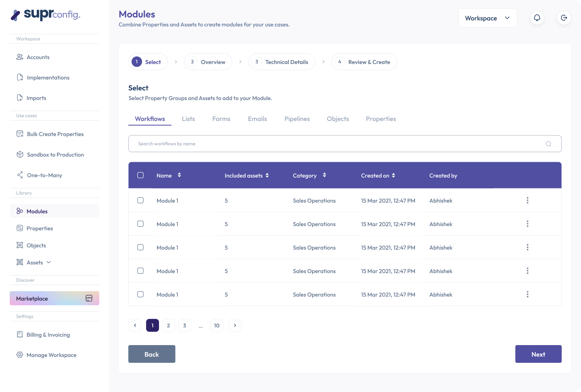
Task: Select the last Module 1 row checkbox
Action: (x=141, y=294)
